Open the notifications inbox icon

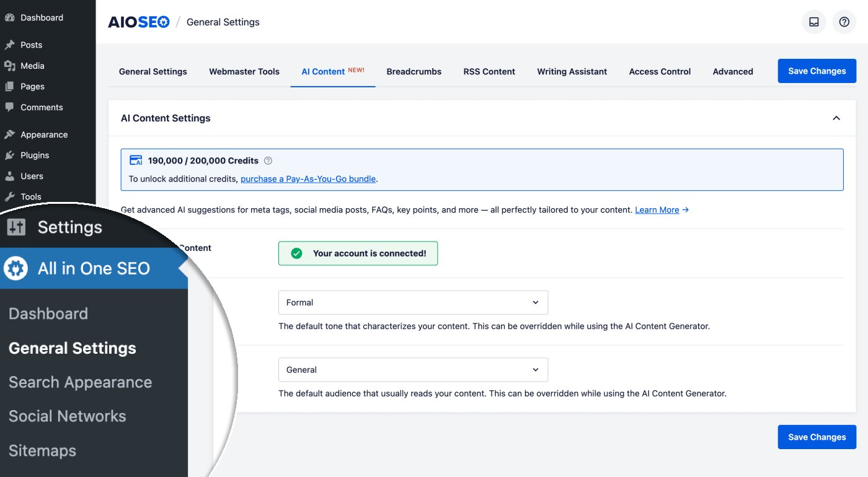click(x=813, y=22)
